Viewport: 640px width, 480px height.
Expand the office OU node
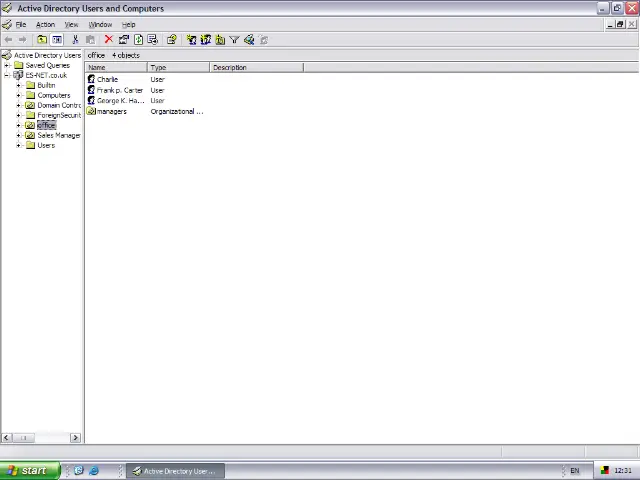[x=18, y=125]
